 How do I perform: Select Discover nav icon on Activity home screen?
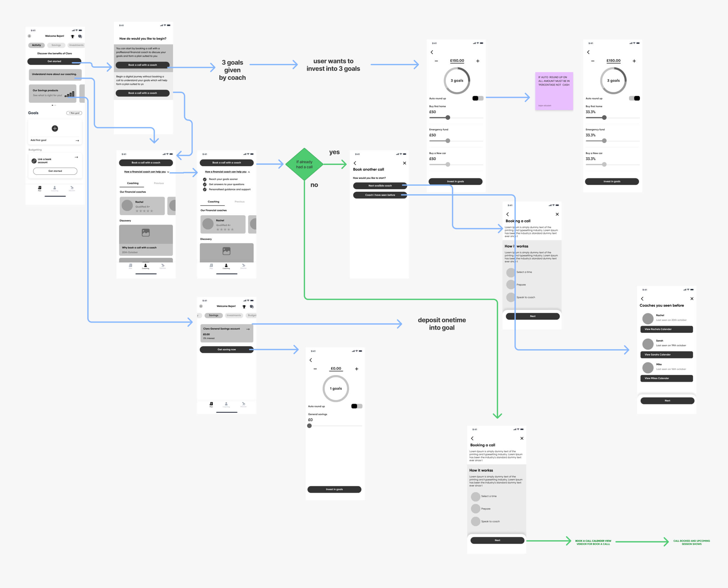point(72,188)
